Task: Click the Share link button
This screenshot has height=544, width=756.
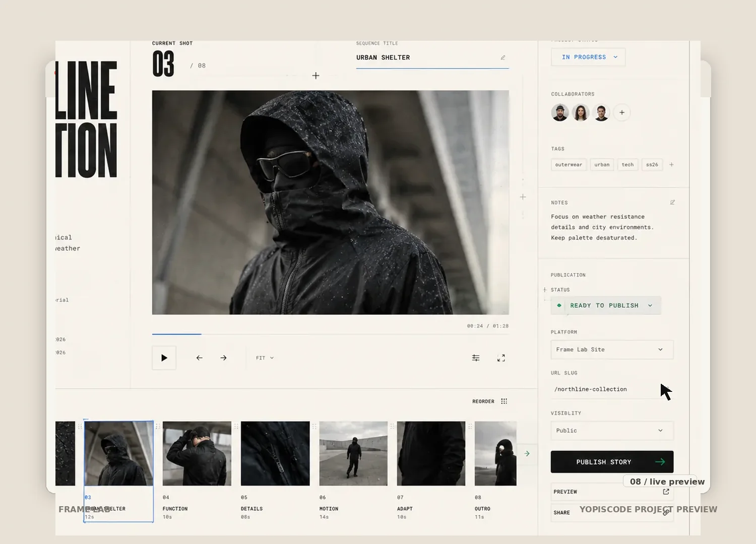Action: 612,513
